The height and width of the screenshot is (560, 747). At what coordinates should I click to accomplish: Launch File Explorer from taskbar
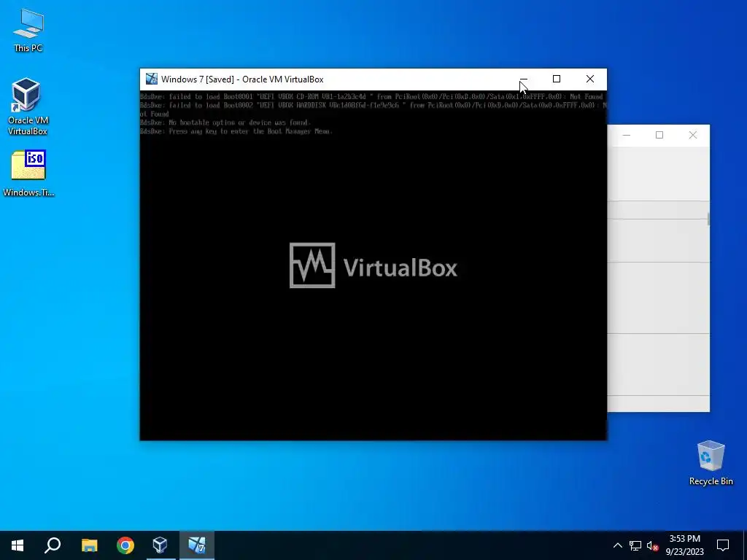click(x=89, y=545)
